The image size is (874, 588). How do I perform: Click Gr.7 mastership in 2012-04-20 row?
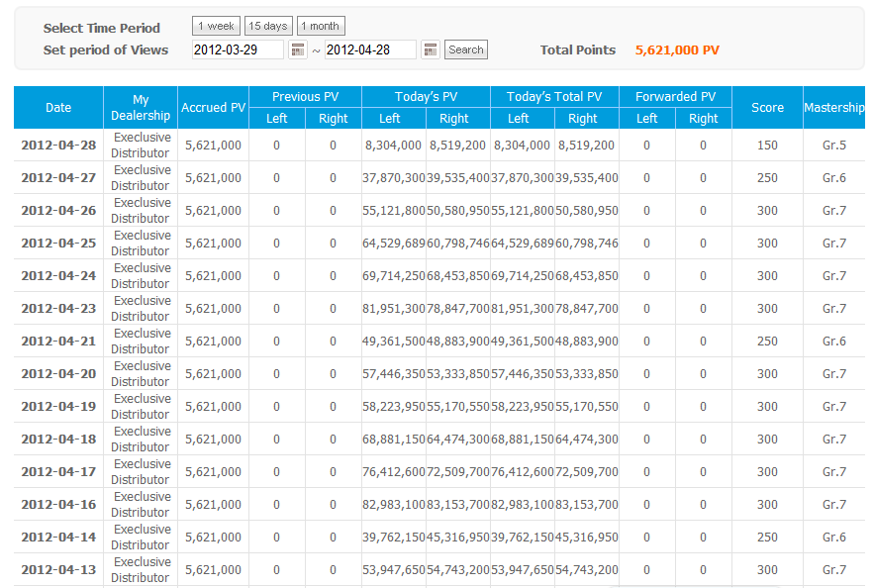(x=834, y=374)
